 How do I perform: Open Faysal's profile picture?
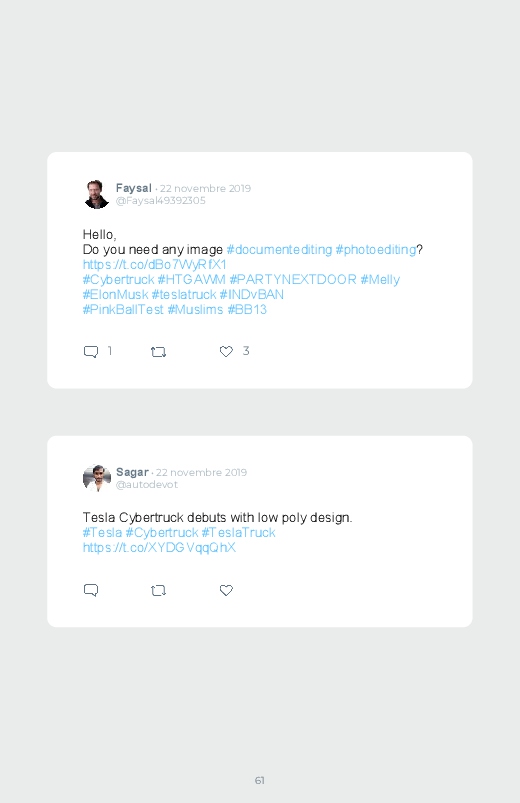point(96,195)
